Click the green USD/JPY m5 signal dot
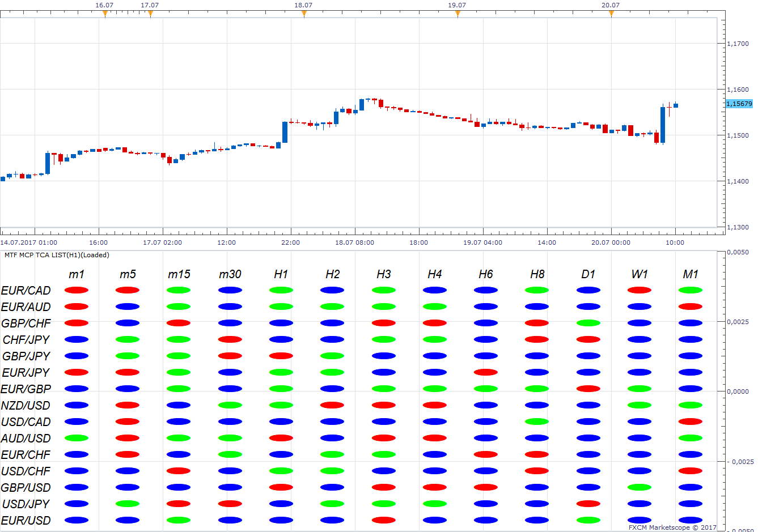The width and height of the screenshot is (758, 532). tap(128, 504)
